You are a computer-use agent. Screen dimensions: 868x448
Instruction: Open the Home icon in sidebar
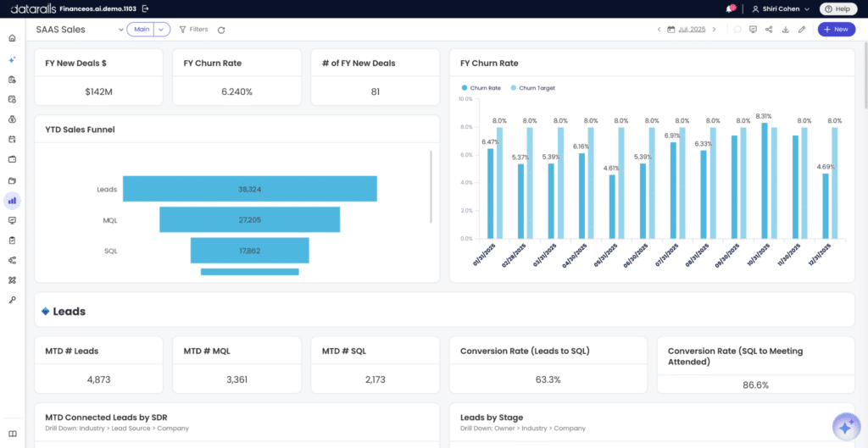(x=12, y=38)
